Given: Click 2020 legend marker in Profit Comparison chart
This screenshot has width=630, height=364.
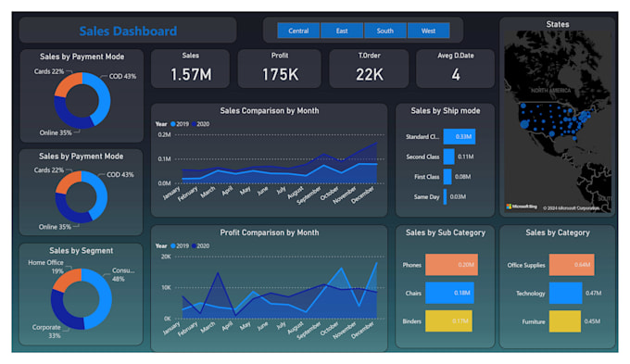Looking at the screenshot, I should click(x=194, y=245).
